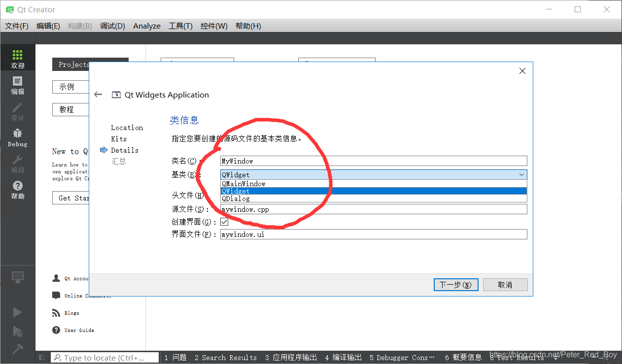Open Help (帮助) mode
The image size is (622, 364).
click(x=18, y=189)
